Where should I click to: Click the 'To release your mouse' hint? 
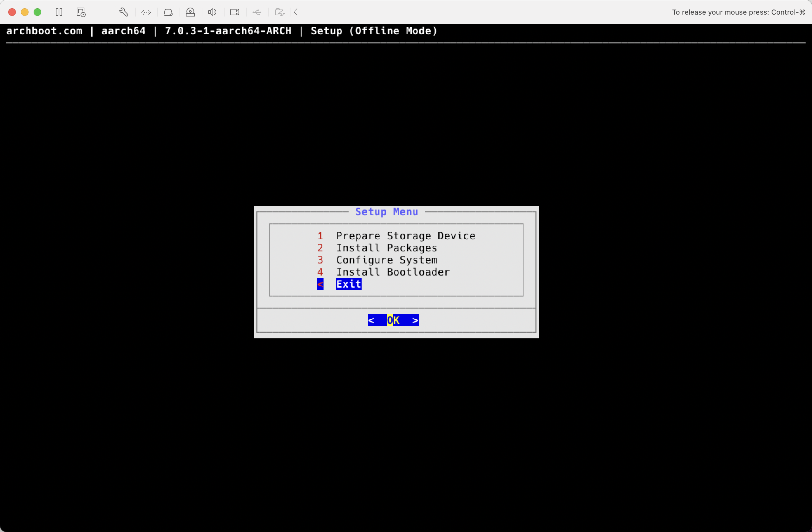[x=738, y=12]
